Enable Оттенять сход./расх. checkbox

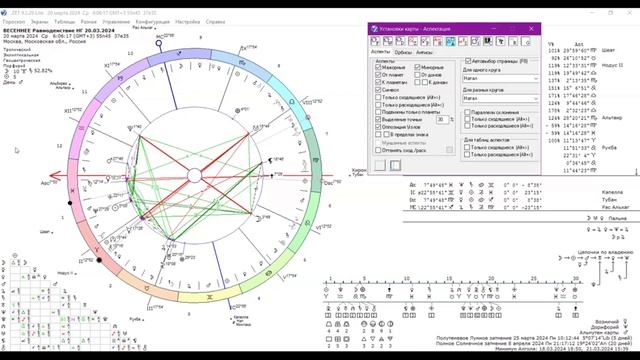(x=378, y=150)
